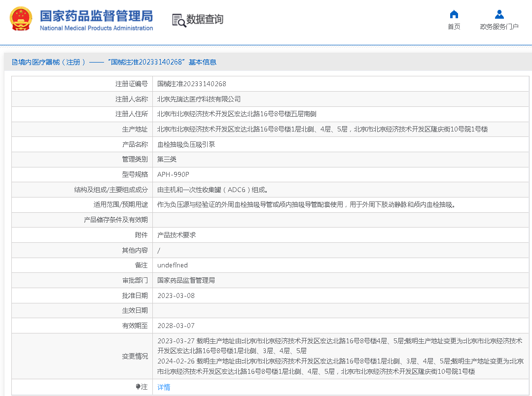This screenshot has height=396, width=532.
Task: Click the bullet icon beside 注
Action: pos(138,387)
